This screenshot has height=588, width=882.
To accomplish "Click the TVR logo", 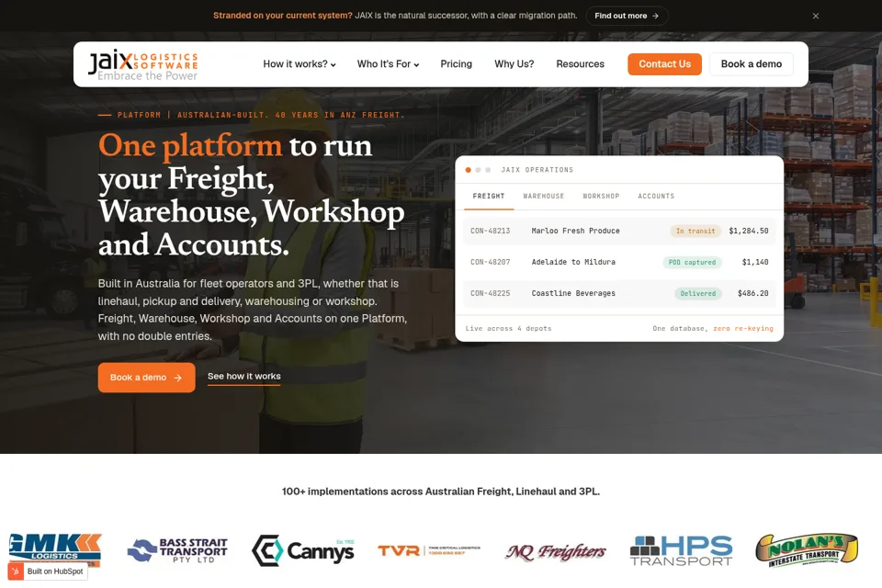I will click(429, 550).
